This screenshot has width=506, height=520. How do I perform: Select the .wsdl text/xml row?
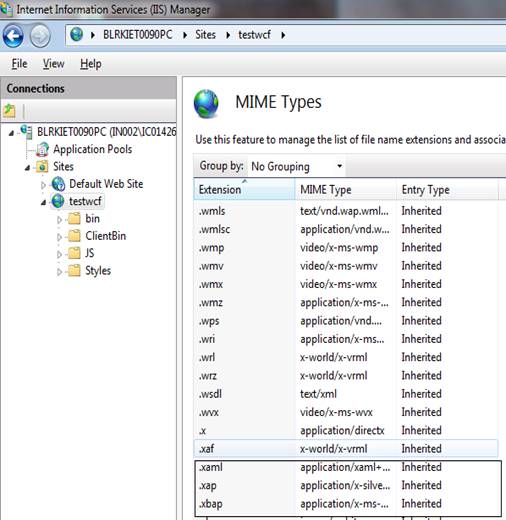pyautogui.click(x=346, y=394)
